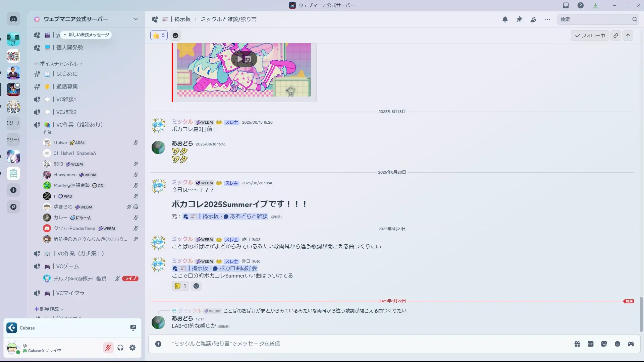This screenshot has height=362, width=644.
Task: Unmute the microphone
Action: [x=108, y=348]
